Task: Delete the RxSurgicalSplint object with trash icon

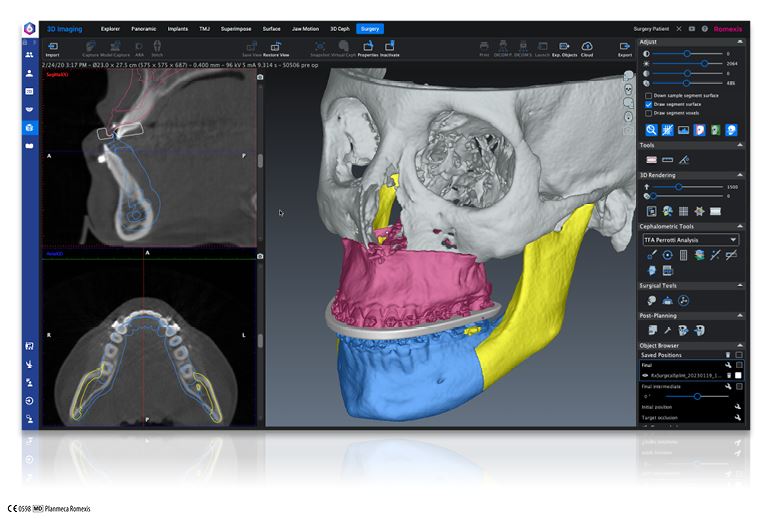Action: pos(727,375)
